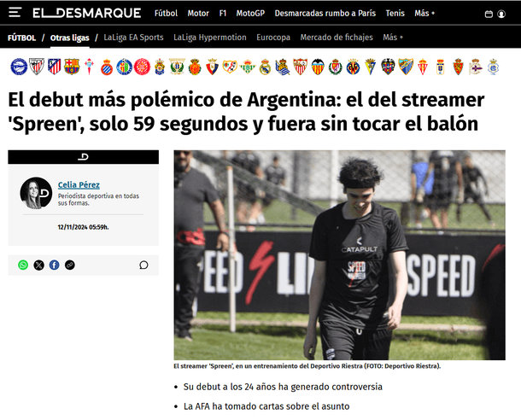521x420 pixels.
Task: Copy article link icon
Action: click(70, 265)
